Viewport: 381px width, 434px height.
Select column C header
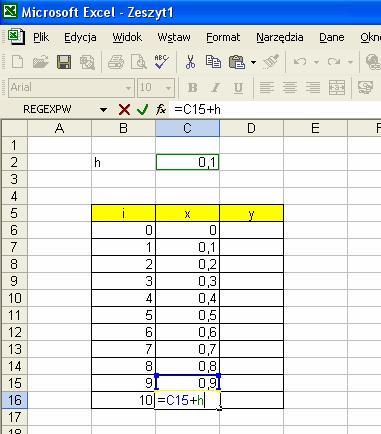point(187,128)
